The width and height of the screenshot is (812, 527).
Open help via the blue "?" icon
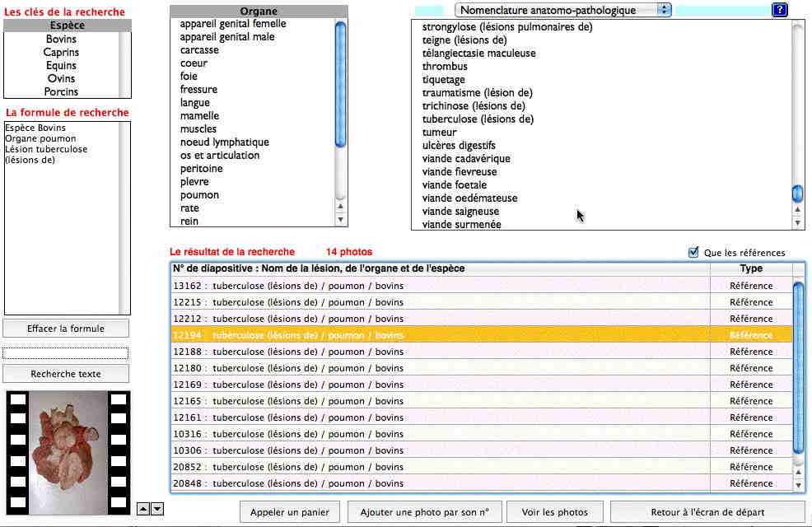pos(779,9)
